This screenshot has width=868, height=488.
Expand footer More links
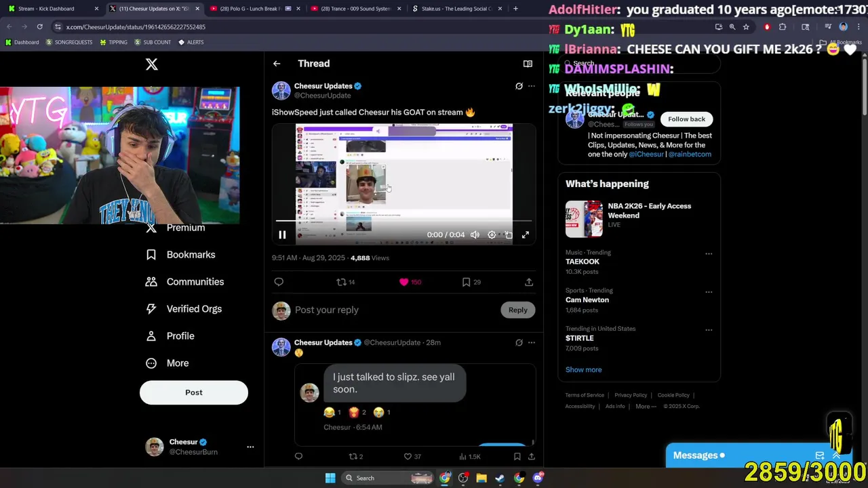pos(646,407)
